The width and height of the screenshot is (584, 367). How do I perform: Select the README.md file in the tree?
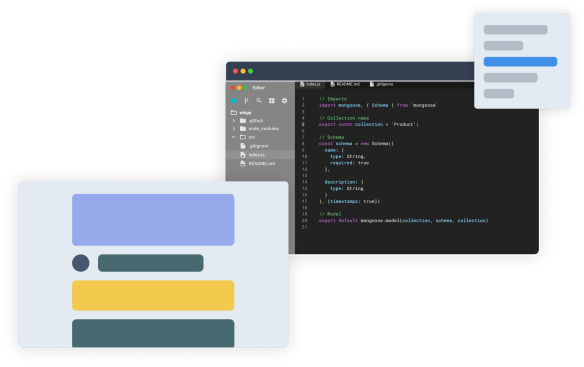point(262,164)
